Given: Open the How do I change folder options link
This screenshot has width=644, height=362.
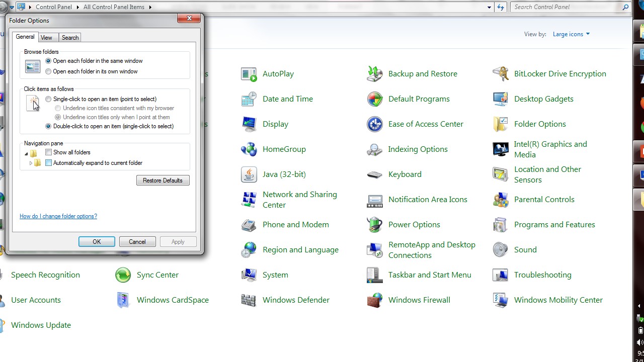Looking at the screenshot, I should click(58, 216).
